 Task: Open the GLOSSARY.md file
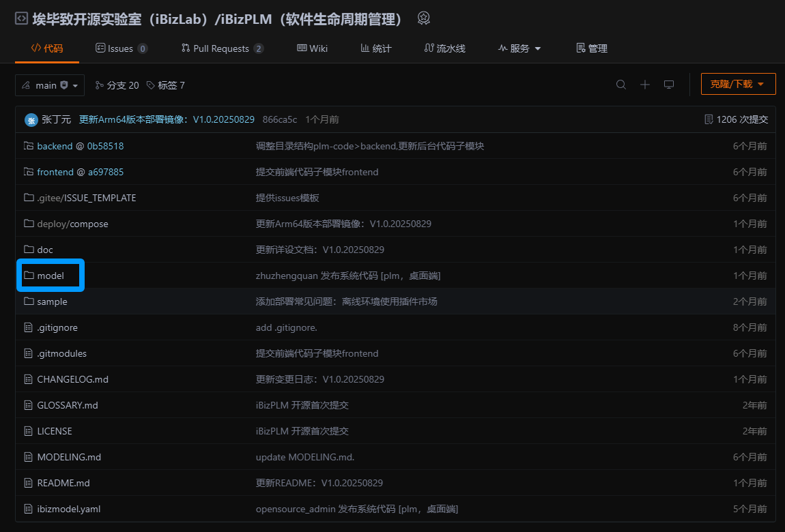(x=68, y=406)
